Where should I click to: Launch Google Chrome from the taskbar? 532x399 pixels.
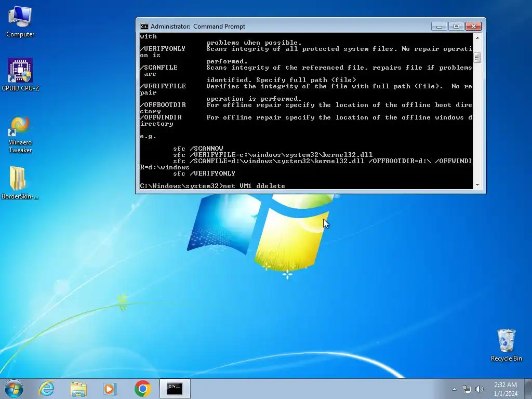pyautogui.click(x=142, y=389)
